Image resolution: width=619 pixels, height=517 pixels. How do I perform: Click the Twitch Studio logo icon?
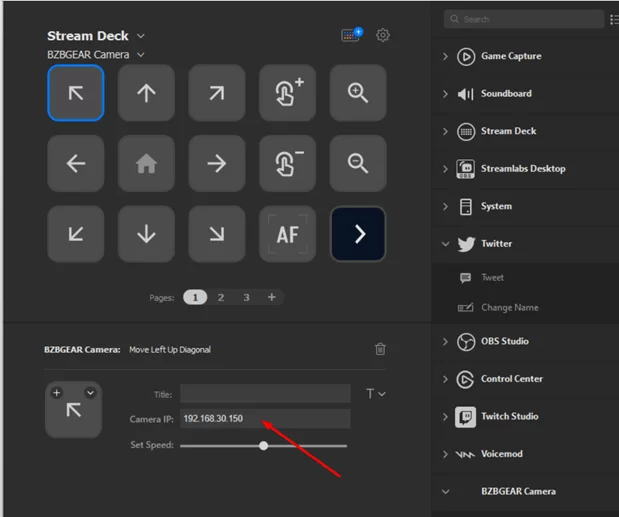pyautogui.click(x=465, y=417)
